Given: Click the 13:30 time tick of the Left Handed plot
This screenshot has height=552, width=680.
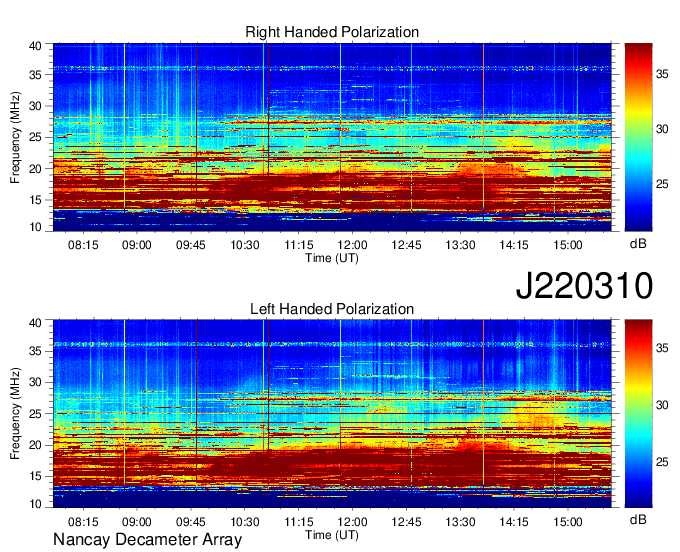Looking at the screenshot, I should [461, 522].
